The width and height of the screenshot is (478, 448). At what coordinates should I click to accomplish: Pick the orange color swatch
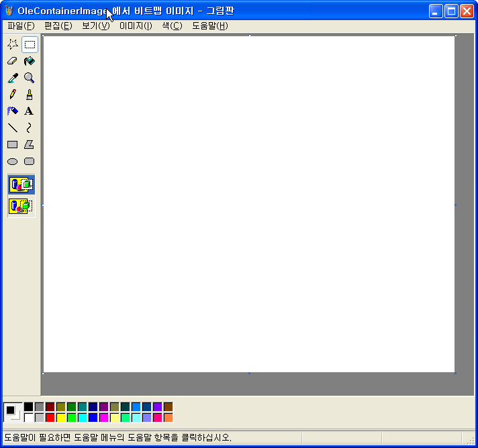click(x=169, y=418)
